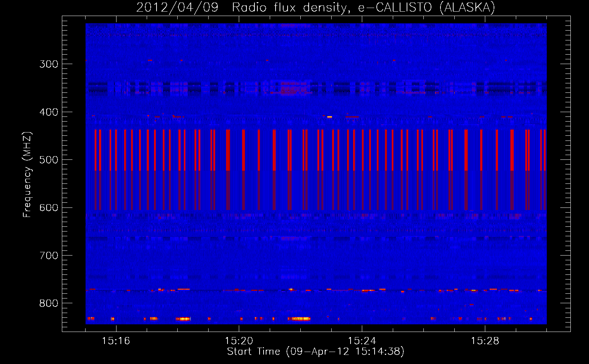Click the 300 frequency tick label
Image resolution: width=589 pixels, height=364 pixels.
(x=49, y=64)
